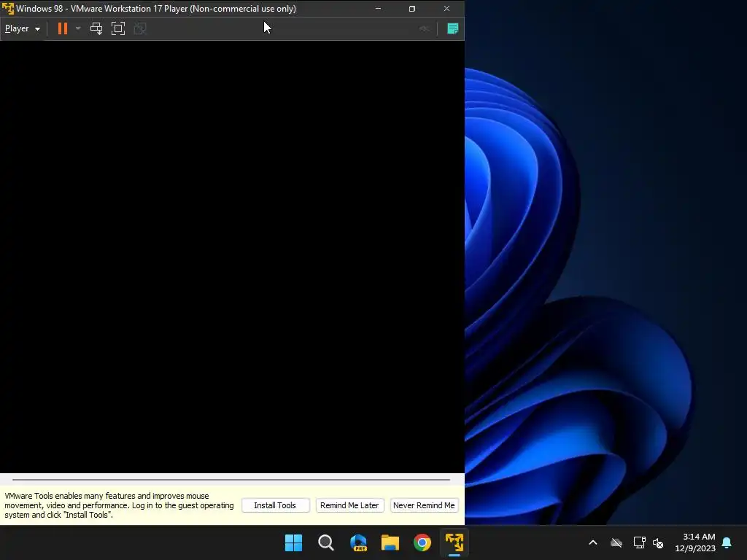Click the teal messages notes icon
The image size is (747, 560).
(x=452, y=28)
